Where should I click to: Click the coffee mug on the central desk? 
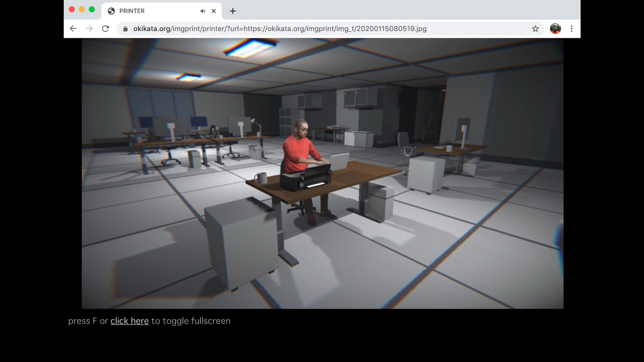261,178
